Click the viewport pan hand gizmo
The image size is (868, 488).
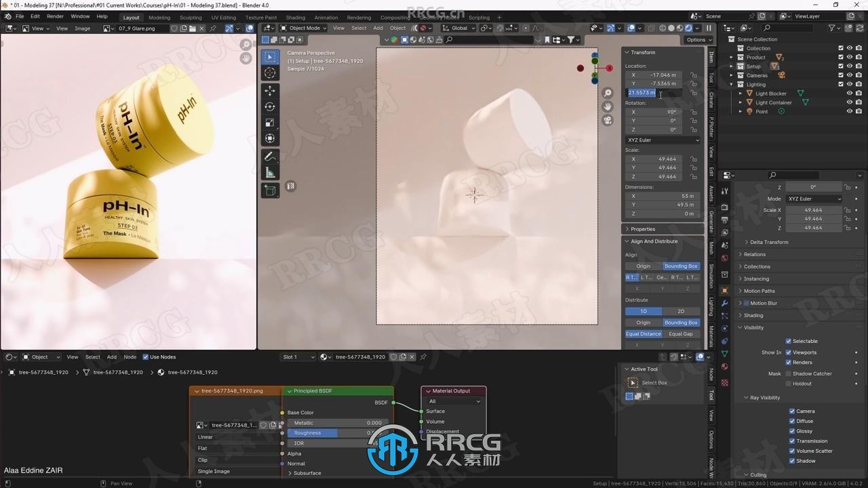pyautogui.click(x=608, y=106)
